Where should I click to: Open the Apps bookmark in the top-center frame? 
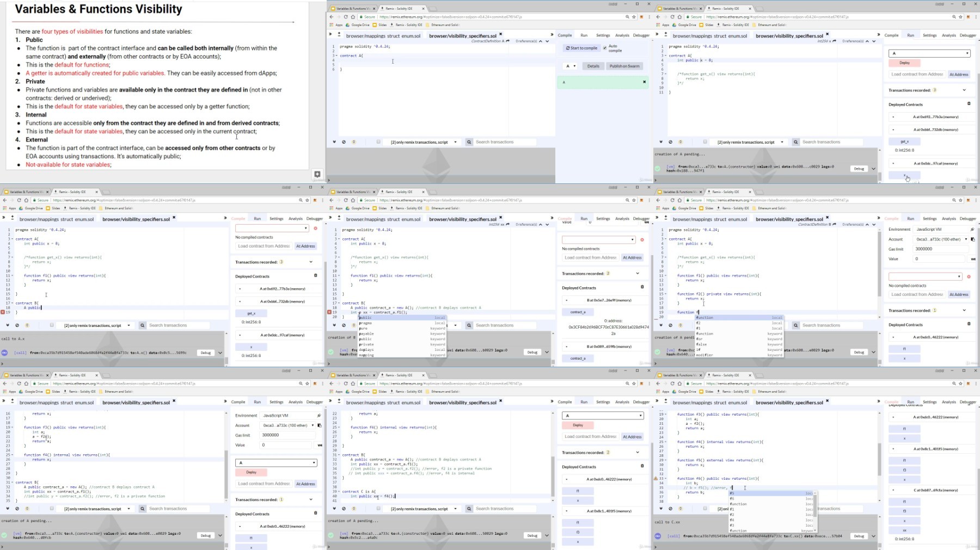pos(336,25)
